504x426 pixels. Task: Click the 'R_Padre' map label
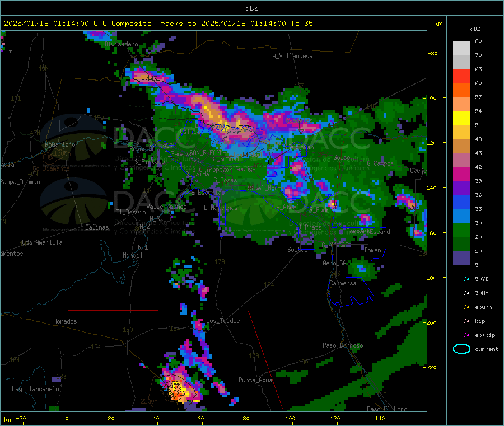click(321, 210)
